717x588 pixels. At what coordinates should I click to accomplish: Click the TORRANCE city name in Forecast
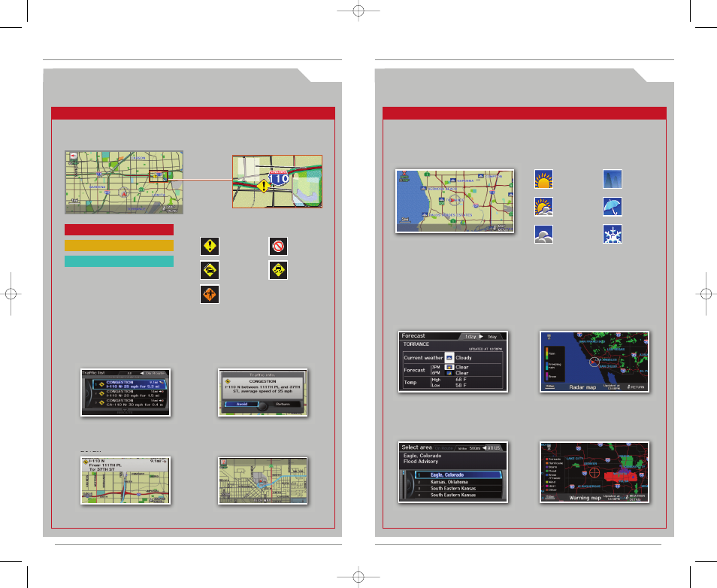(416, 344)
